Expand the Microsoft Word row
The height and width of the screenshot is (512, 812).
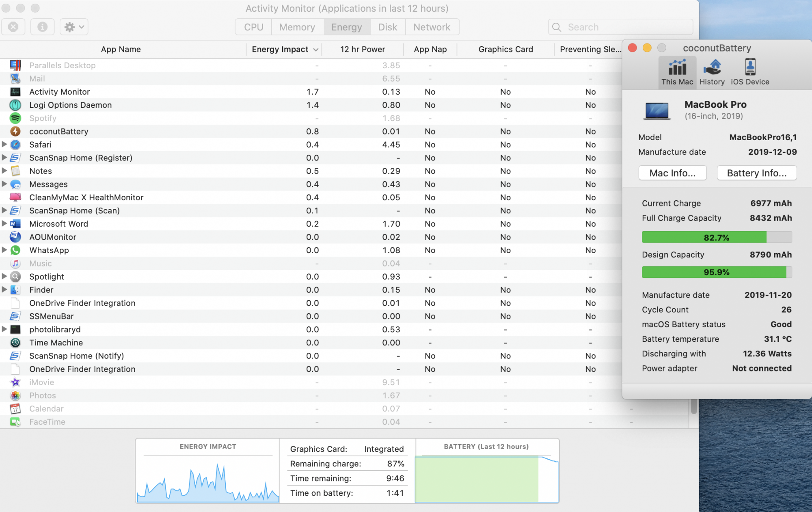(4, 223)
